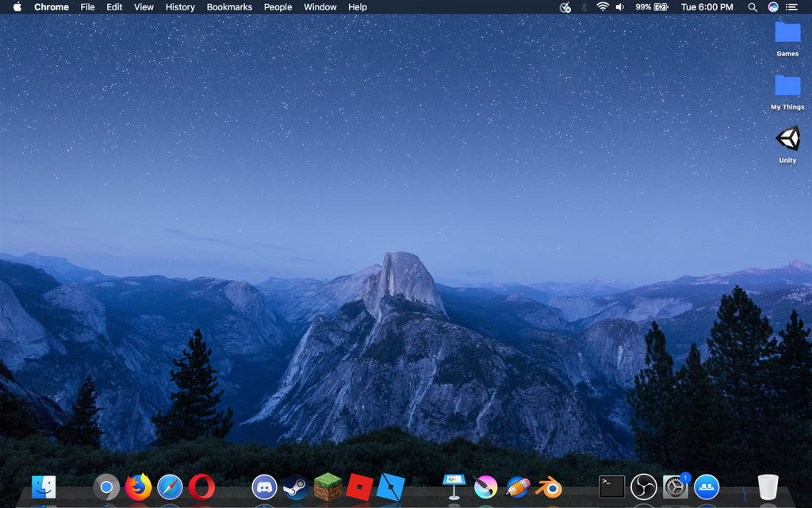Screen dimensions: 812x508
Task: Open the Notification Center list icon
Action: pyautogui.click(x=791, y=7)
